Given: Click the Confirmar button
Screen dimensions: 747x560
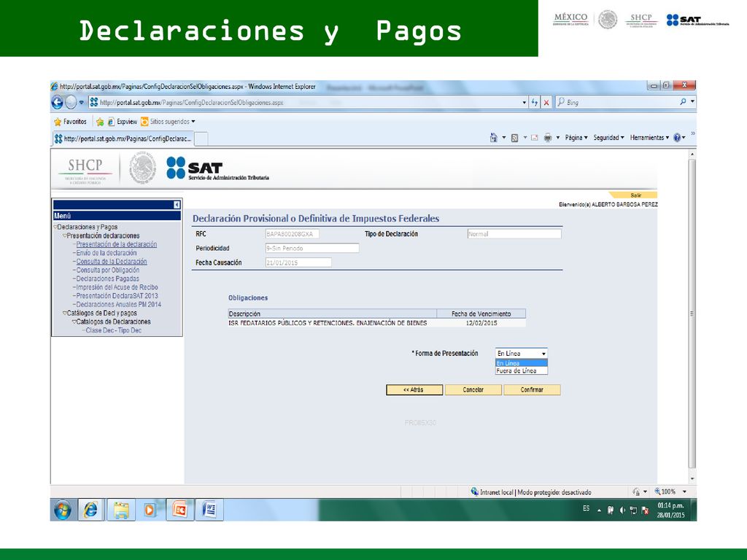Looking at the screenshot, I should tap(532, 389).
